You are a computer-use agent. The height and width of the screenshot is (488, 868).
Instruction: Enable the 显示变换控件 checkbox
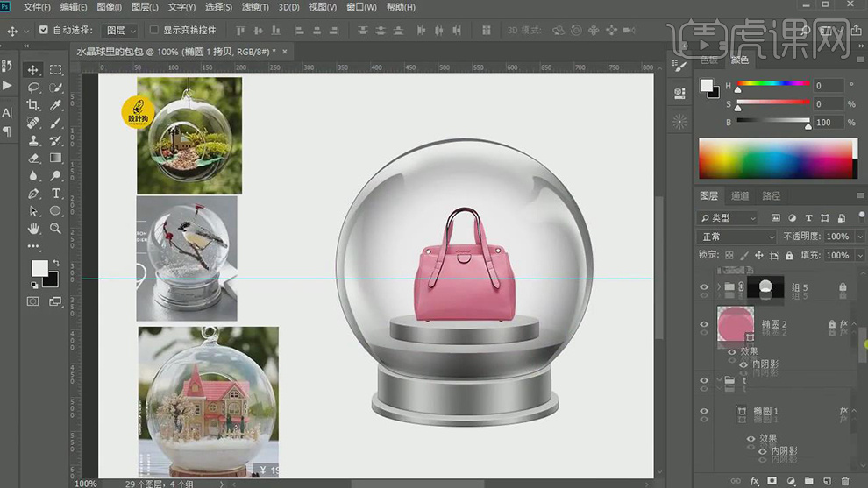tap(154, 30)
